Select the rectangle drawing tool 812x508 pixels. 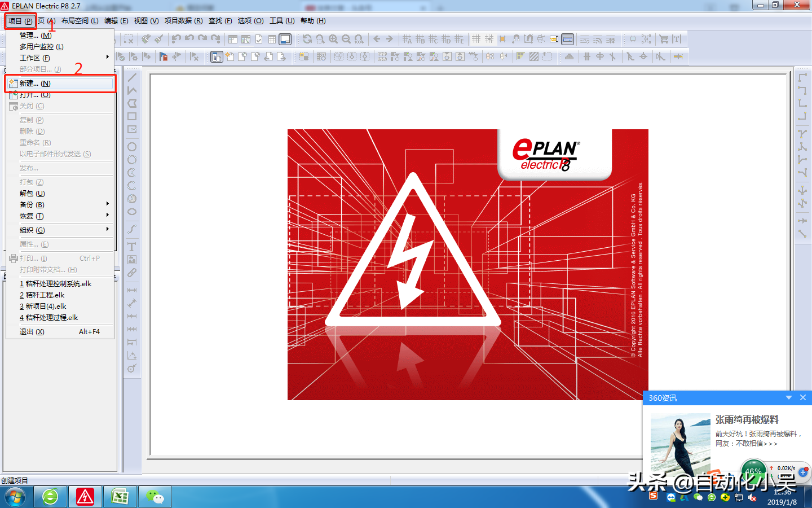(132, 116)
